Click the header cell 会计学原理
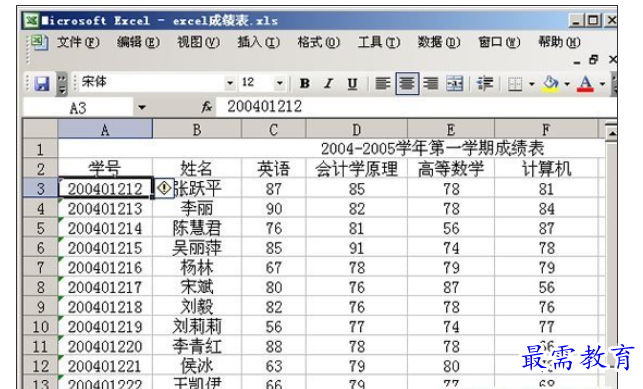 (x=357, y=168)
